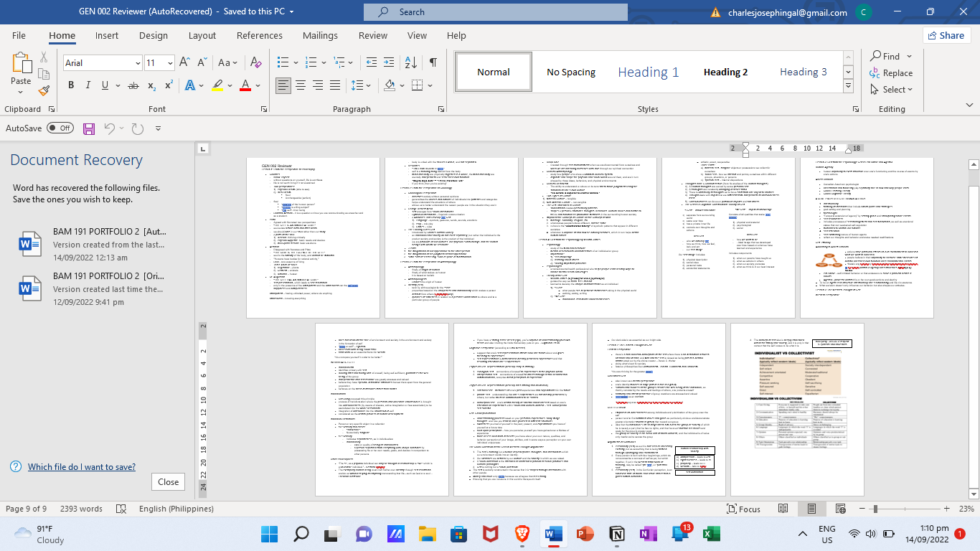Apply the Heading 1 style
The width and height of the screenshot is (980, 551).
click(649, 72)
